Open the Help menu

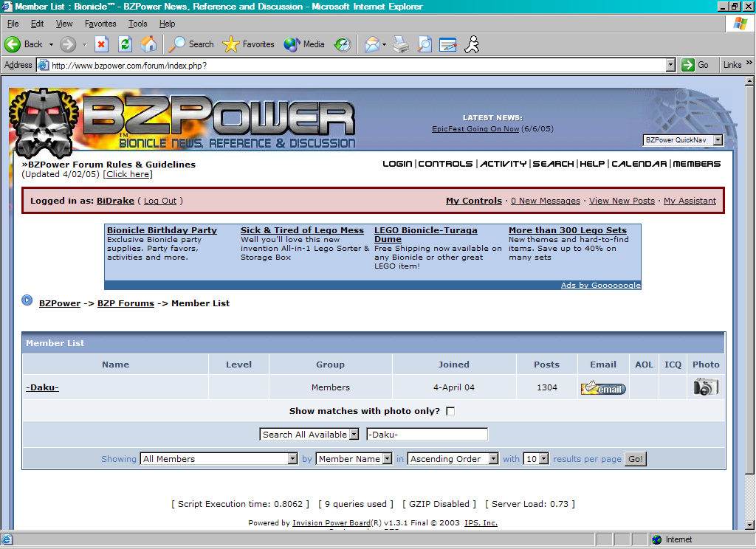(x=167, y=24)
